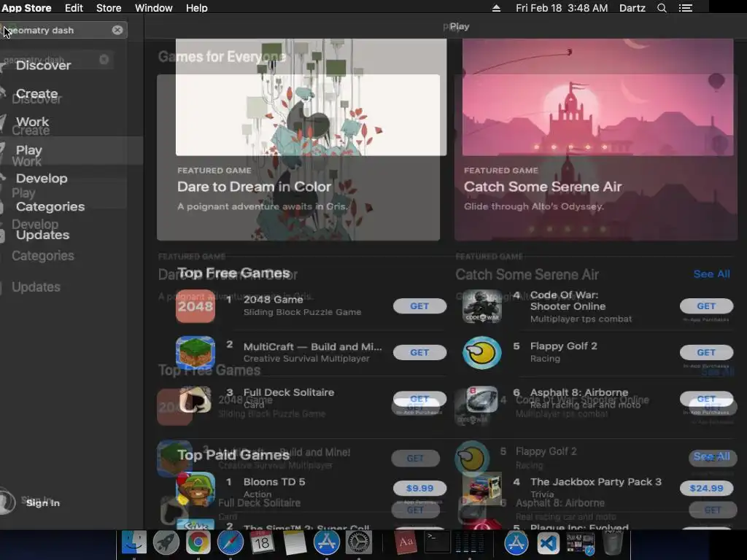Click GET for 2048 Game

pyautogui.click(x=419, y=306)
